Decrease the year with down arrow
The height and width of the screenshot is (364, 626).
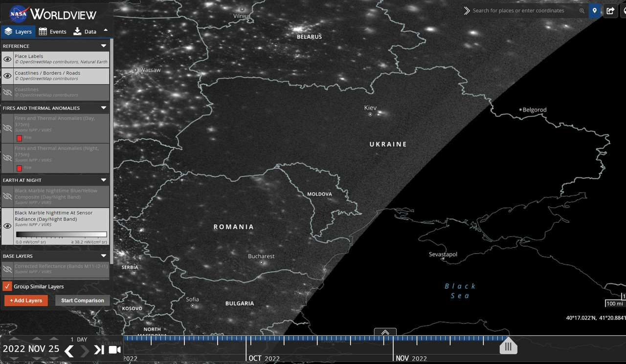pos(14,359)
